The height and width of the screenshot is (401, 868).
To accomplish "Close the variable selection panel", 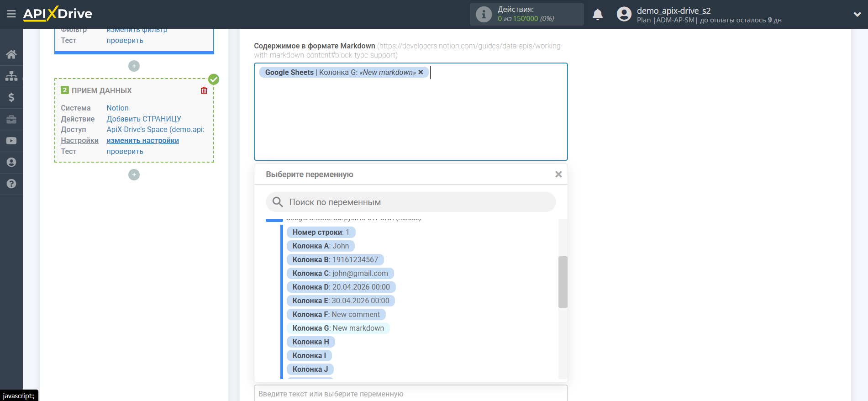I will pyautogui.click(x=558, y=174).
